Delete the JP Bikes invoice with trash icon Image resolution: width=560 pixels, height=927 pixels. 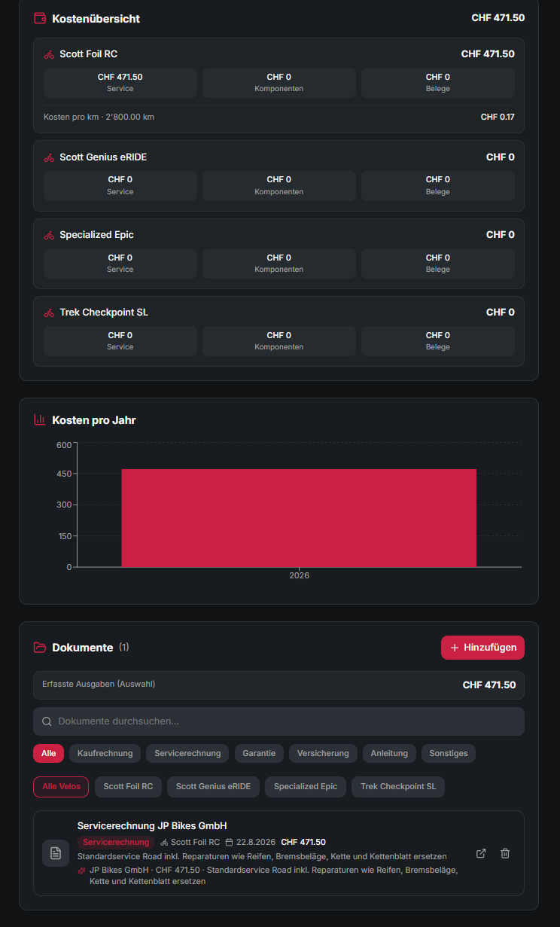click(505, 853)
